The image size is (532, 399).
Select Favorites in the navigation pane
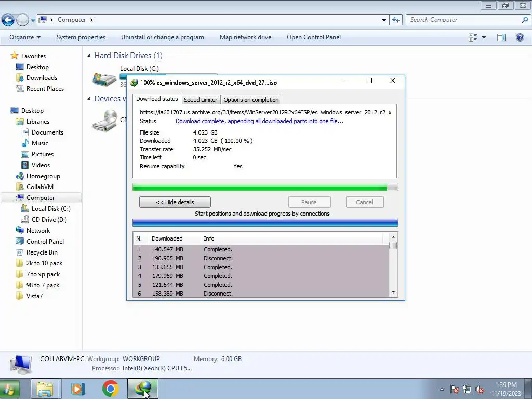29,56
